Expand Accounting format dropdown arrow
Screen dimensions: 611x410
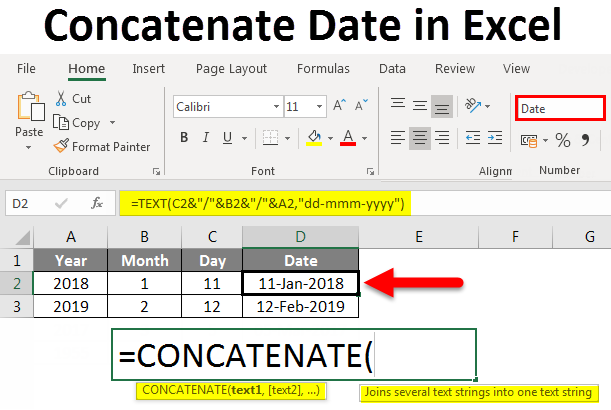(546, 141)
